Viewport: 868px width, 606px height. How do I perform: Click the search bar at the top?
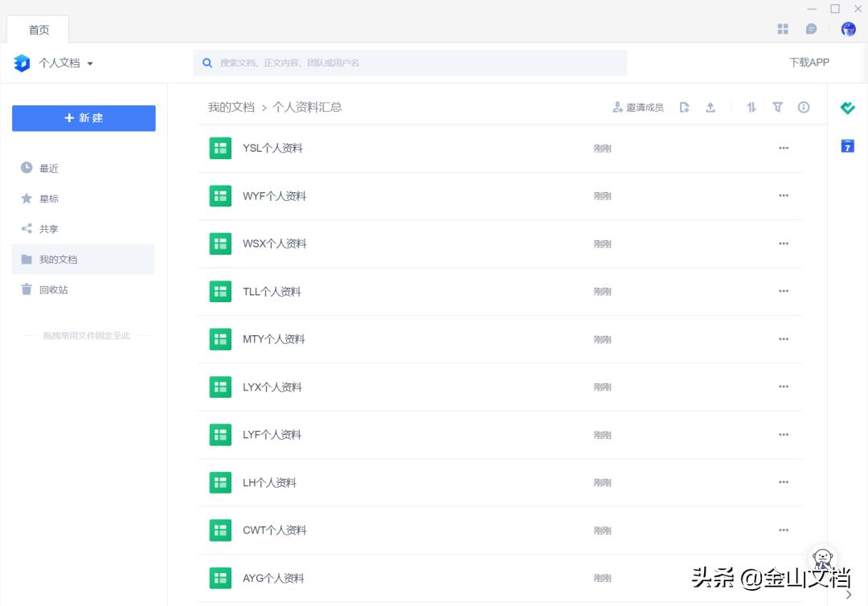(x=410, y=62)
